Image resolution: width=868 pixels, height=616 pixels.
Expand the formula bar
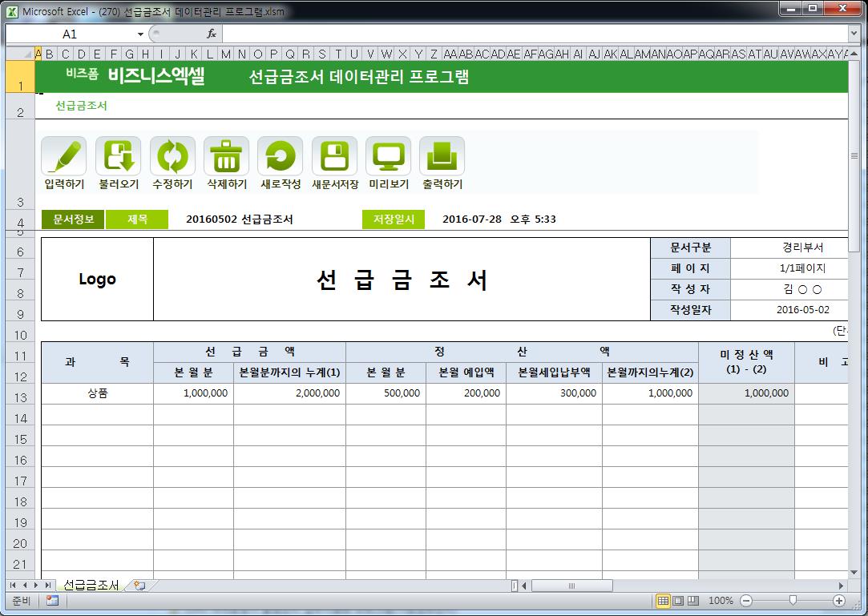(854, 34)
